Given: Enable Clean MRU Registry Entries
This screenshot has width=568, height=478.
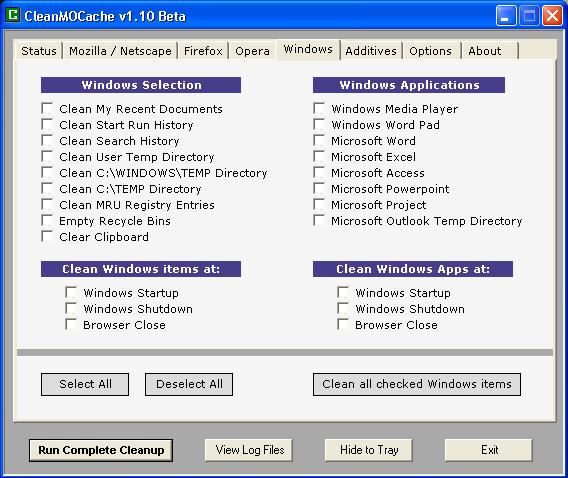Looking at the screenshot, I should coord(47,204).
